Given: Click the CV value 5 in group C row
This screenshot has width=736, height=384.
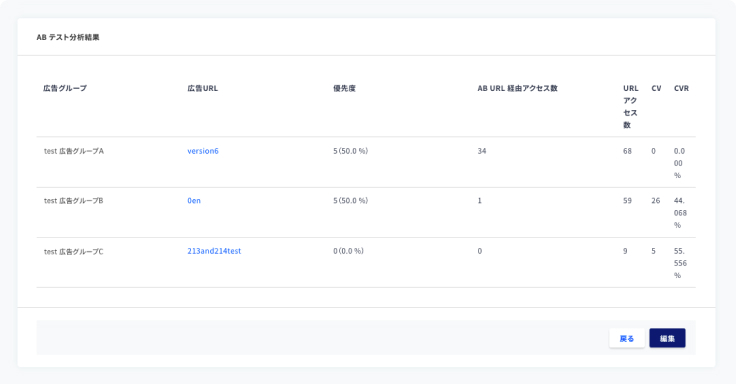Looking at the screenshot, I should (x=653, y=251).
